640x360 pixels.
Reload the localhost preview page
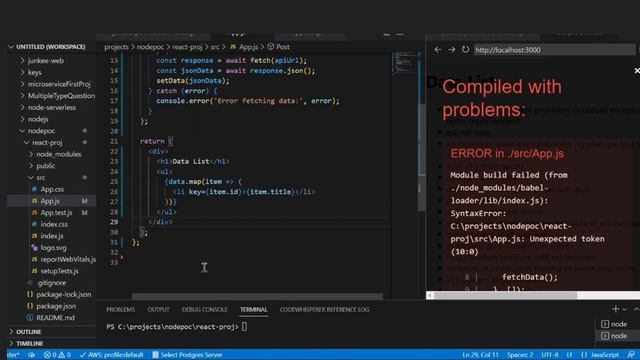[x=465, y=50]
